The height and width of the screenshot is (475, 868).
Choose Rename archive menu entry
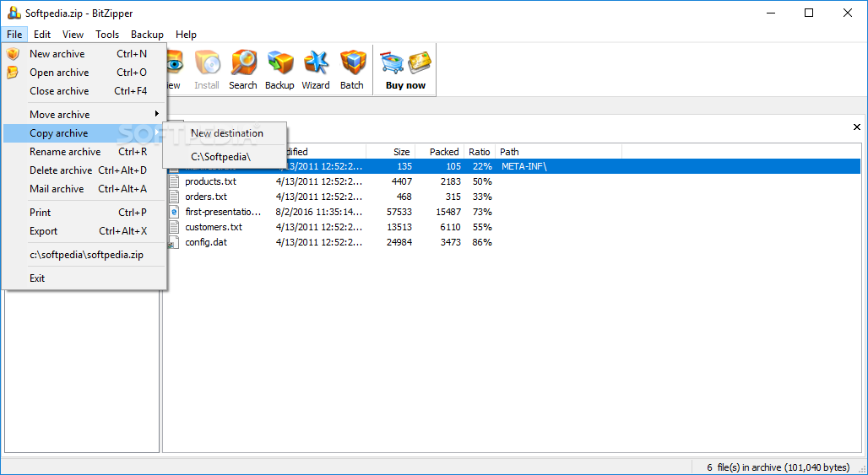click(84, 152)
